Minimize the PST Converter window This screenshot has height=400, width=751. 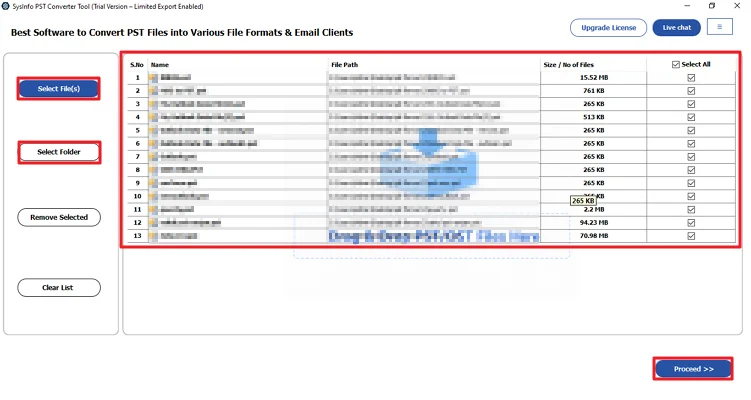pyautogui.click(x=687, y=6)
